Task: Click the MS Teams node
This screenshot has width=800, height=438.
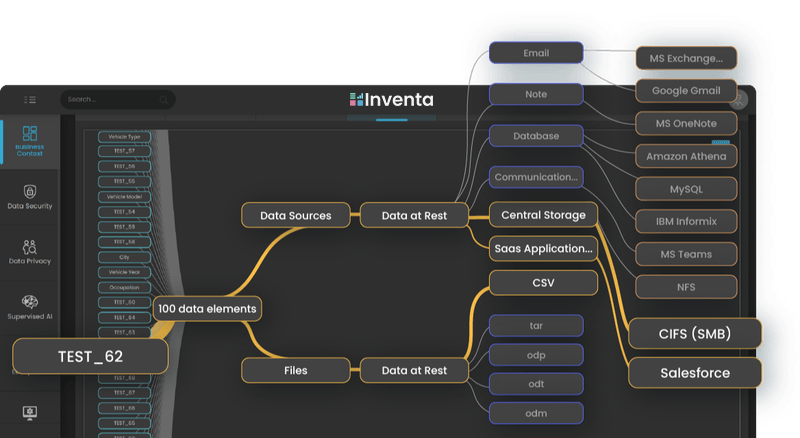Action: tap(686, 254)
